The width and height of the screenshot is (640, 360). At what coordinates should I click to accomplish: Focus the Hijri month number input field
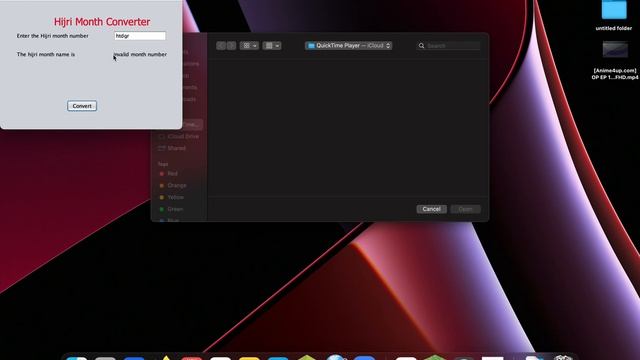(x=140, y=36)
